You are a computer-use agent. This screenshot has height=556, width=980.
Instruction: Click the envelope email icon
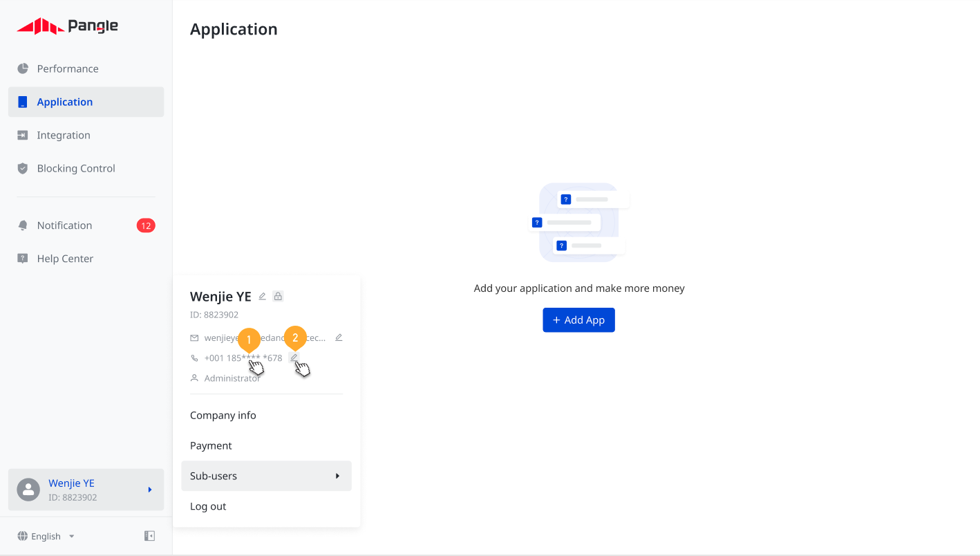194,338
